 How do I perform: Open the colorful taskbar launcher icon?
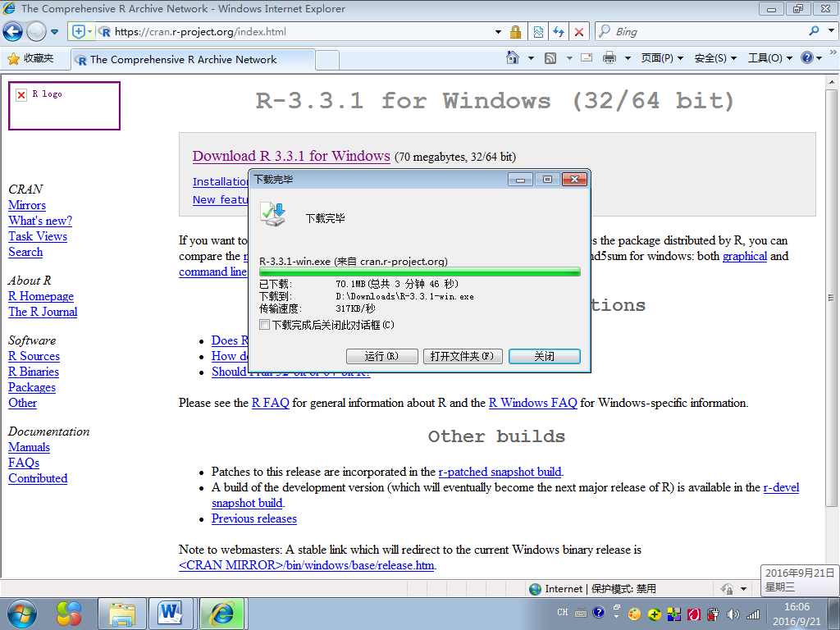(x=69, y=614)
